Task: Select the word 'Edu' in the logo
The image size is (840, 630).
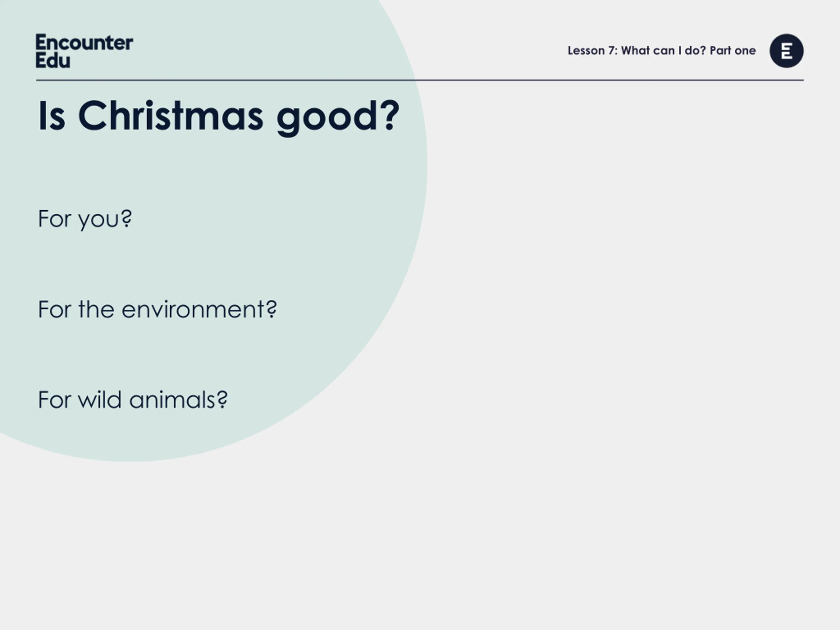Action: pyautogui.click(x=53, y=60)
